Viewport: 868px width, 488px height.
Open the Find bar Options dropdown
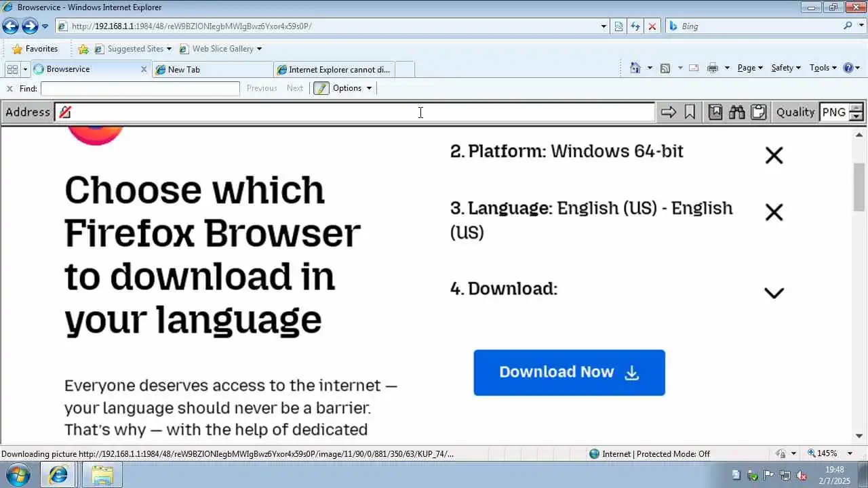point(353,88)
